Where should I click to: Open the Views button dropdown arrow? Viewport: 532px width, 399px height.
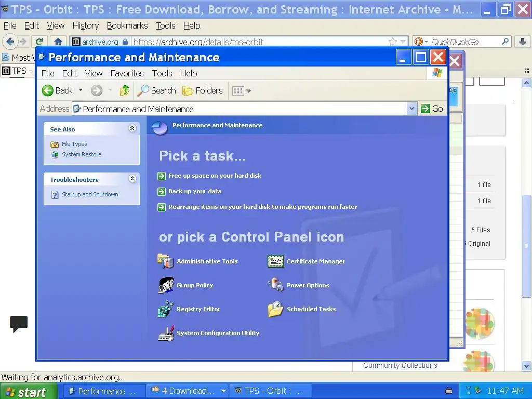(249, 91)
